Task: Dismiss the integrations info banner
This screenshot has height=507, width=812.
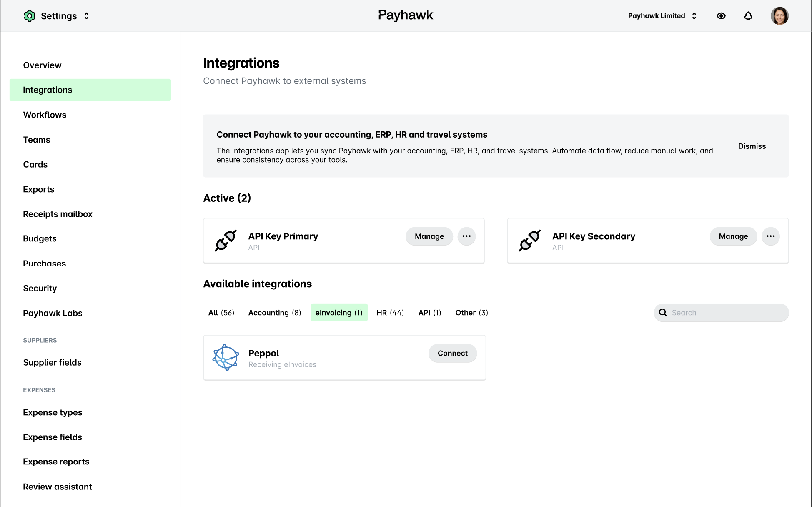Action: coord(752,146)
